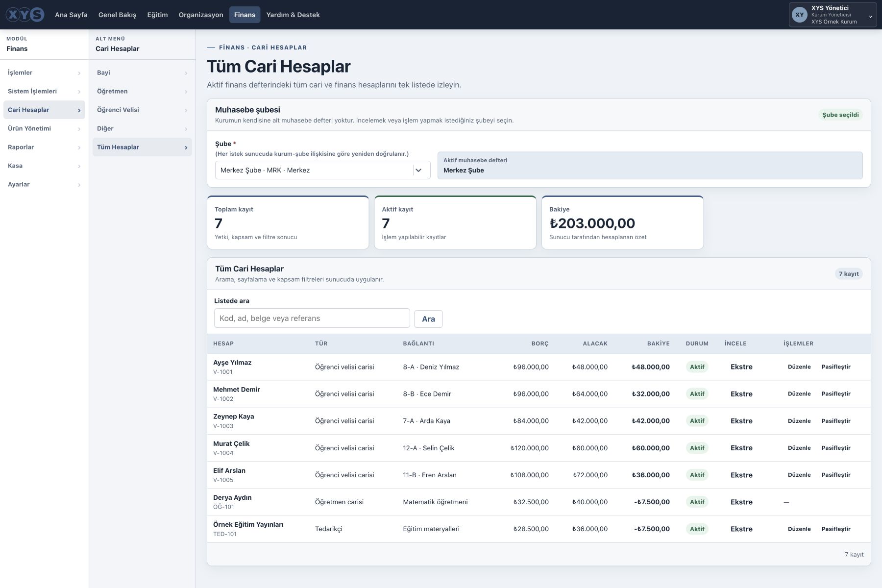Open Ekstre for Murat Çelik
The image size is (882, 588).
click(x=741, y=448)
